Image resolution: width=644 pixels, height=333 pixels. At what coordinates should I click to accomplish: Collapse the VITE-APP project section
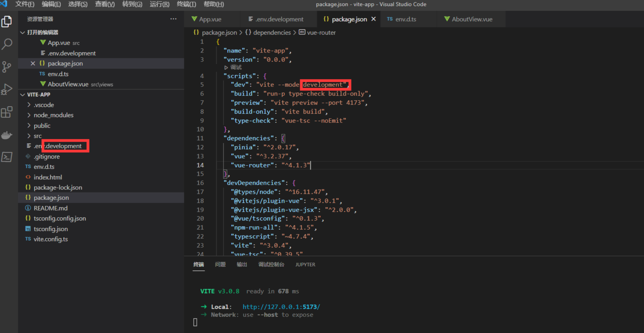click(22, 95)
